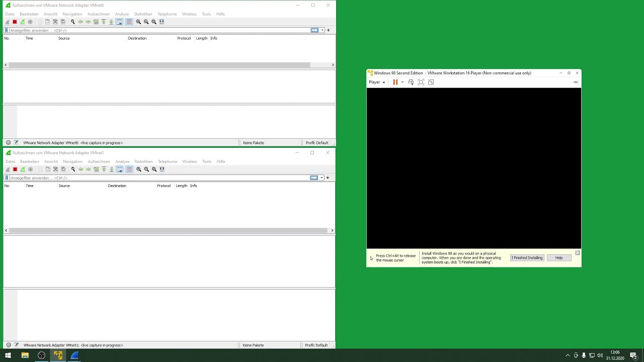Toggle packet colorization in VMnet8 window
The width and height of the screenshot is (644, 362).
coord(129,22)
